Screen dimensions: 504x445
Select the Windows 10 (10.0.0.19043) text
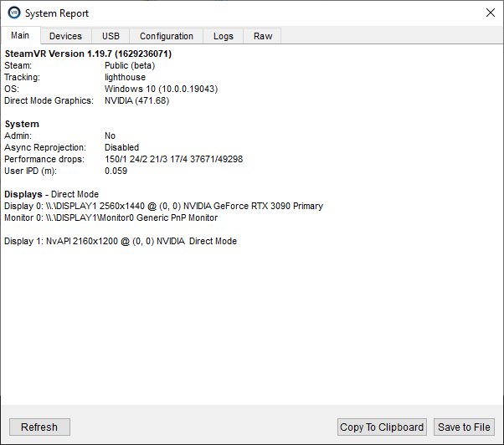[x=162, y=89]
